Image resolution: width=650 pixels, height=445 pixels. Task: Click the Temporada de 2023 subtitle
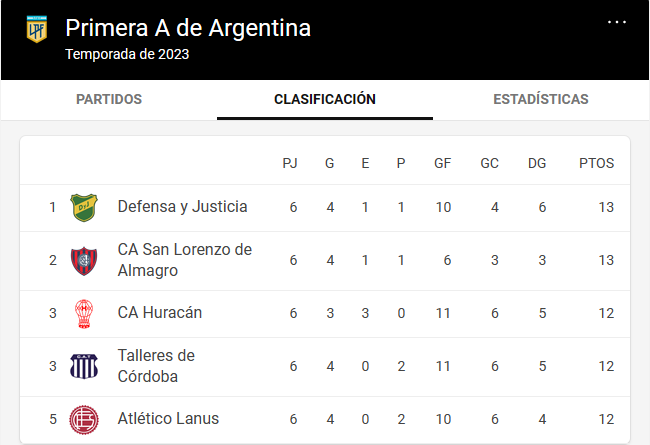pyautogui.click(x=127, y=54)
